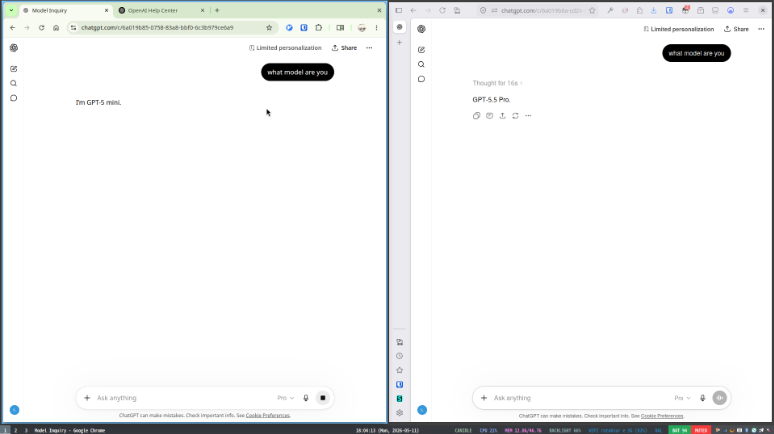Share the conversation in the right window
Screen dimensions: 774x434
(736, 29)
